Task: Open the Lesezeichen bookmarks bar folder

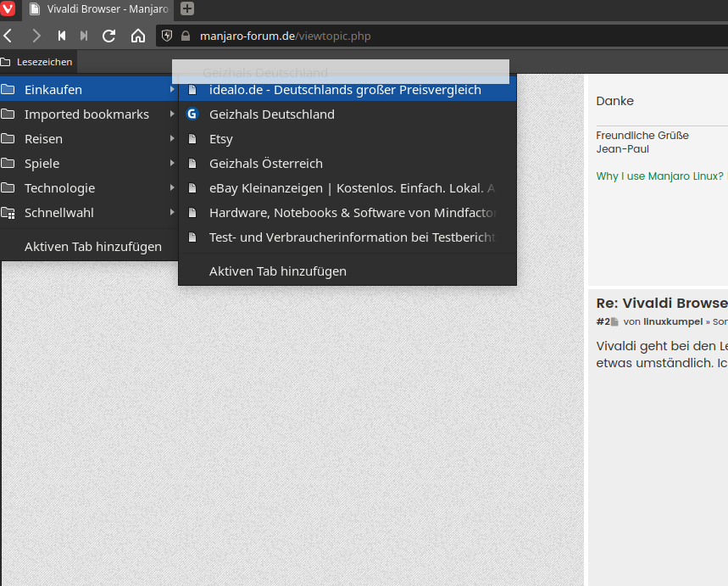Action: click(x=38, y=62)
